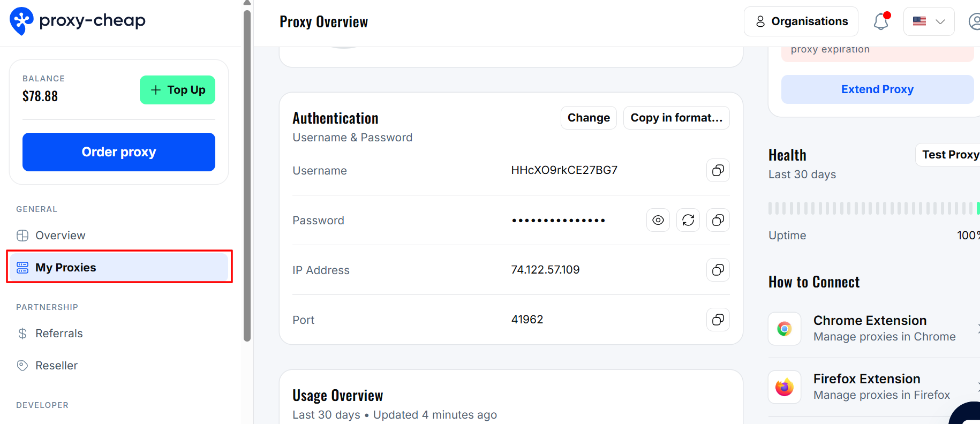Select My Proxies in the sidebar

tap(119, 267)
